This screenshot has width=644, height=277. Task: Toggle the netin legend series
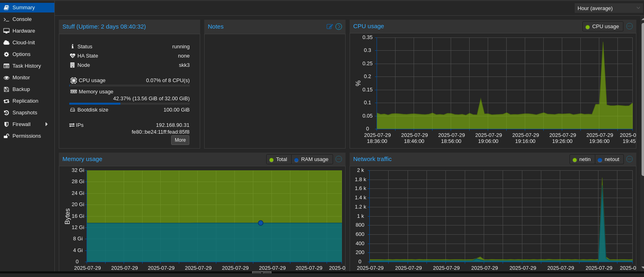[582, 159]
